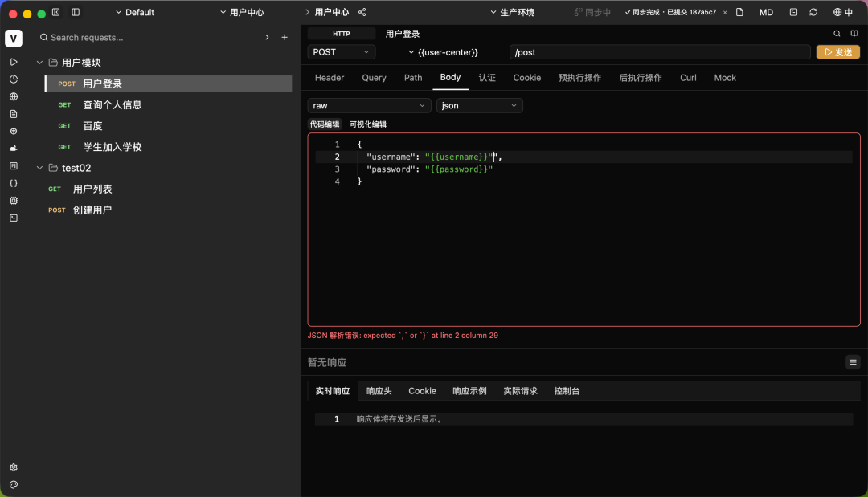Viewport: 868px width, 497px height.
Task: Open the curly braces icon in sidebar
Action: click(x=14, y=183)
